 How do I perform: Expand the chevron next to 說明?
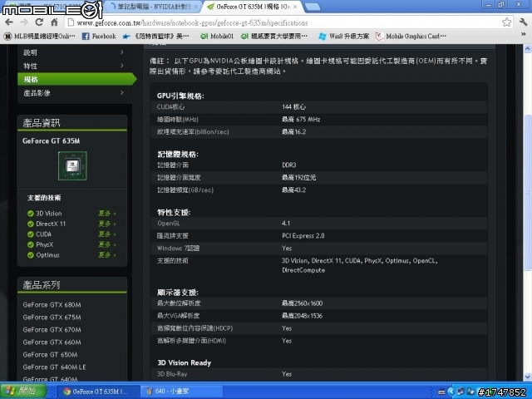coord(122,52)
